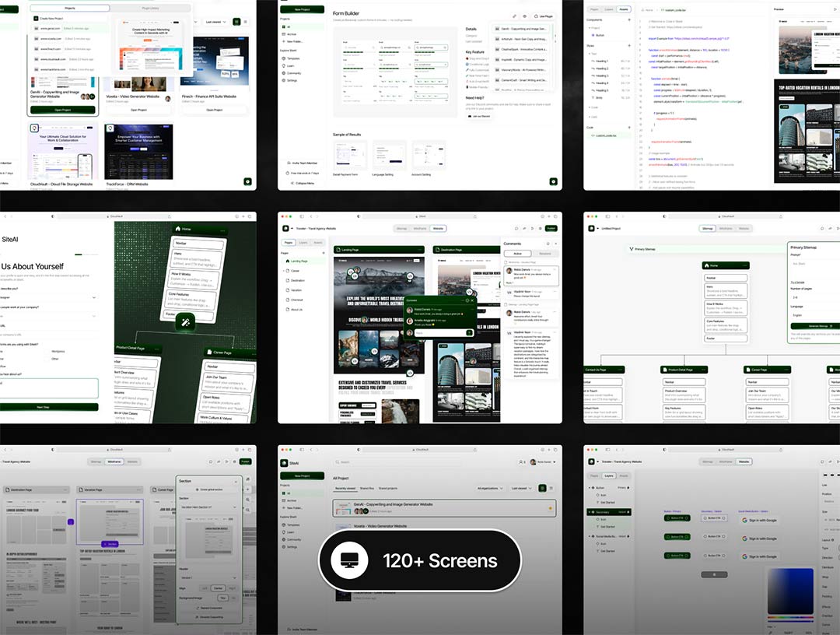Select the Website tab in the Traveler project

438,228
